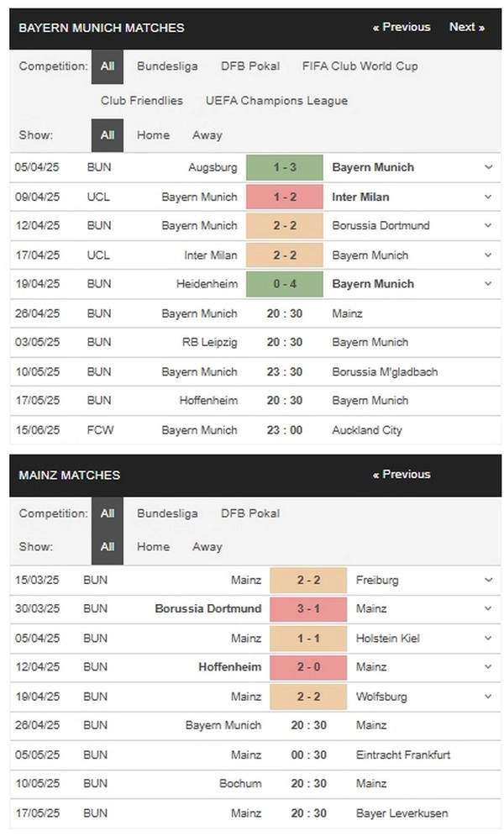Show only Away matches for Mainz
The width and height of the screenshot is (504, 836).
point(207,546)
